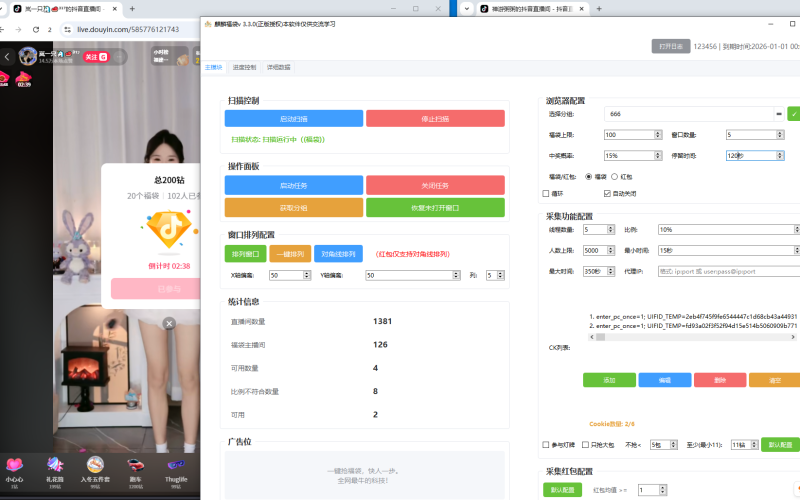The width and height of the screenshot is (800, 500).
Task: Open the hourly ranking badge in stream header
Action: click(x=170, y=56)
